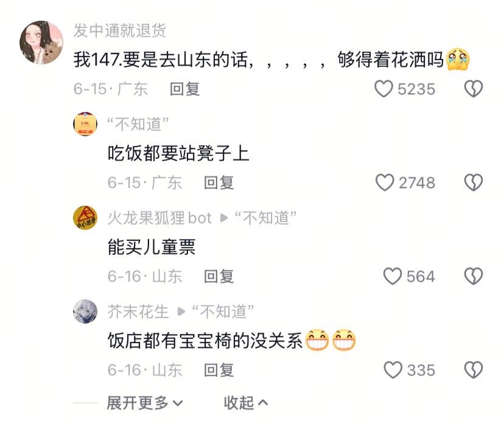This screenshot has height=426, width=504.
Task: Reply to the 吃饭都要站凳子上 comment
Action: 219,183
